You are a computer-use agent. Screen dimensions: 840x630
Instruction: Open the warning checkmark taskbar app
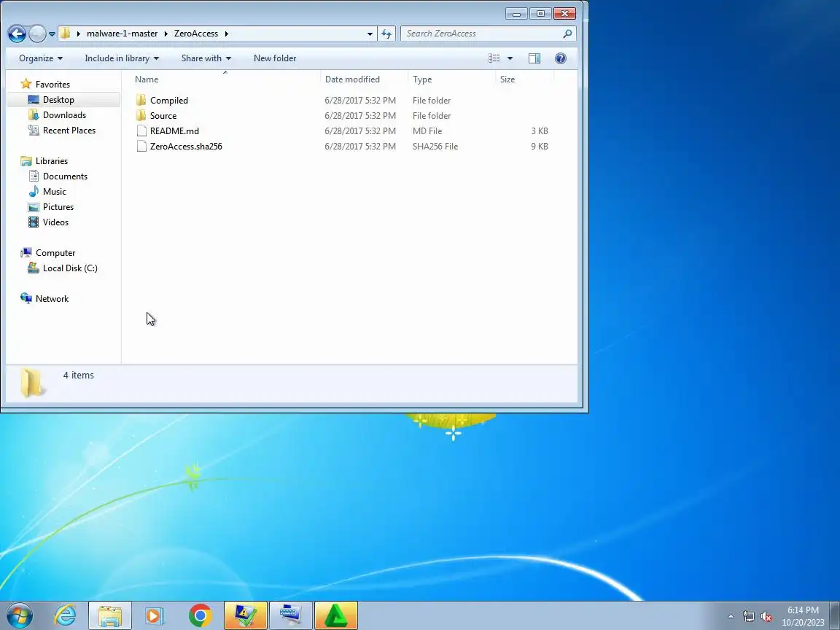coord(245,615)
